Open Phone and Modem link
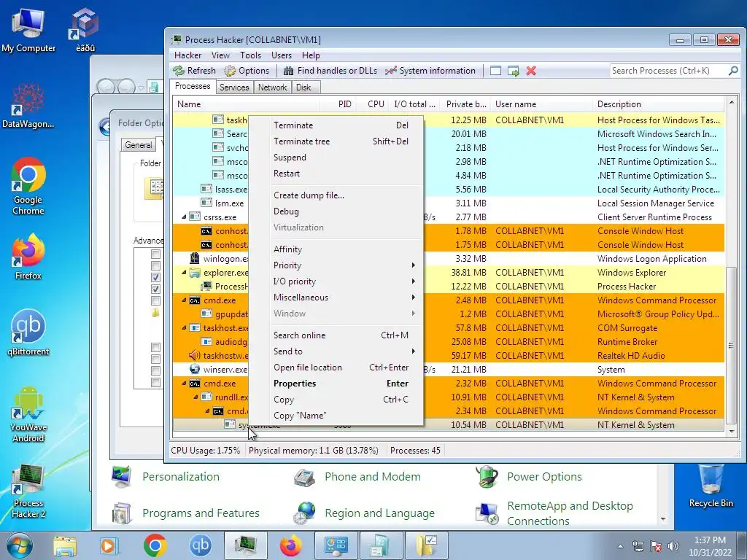 pos(373,477)
